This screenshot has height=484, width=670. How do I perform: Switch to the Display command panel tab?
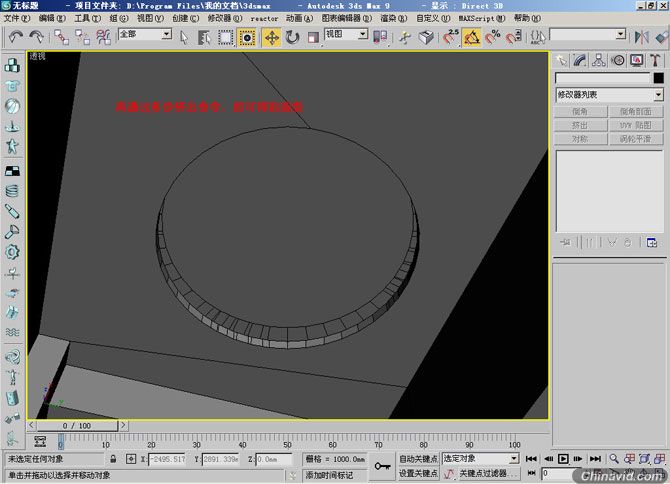pyautogui.click(x=636, y=61)
